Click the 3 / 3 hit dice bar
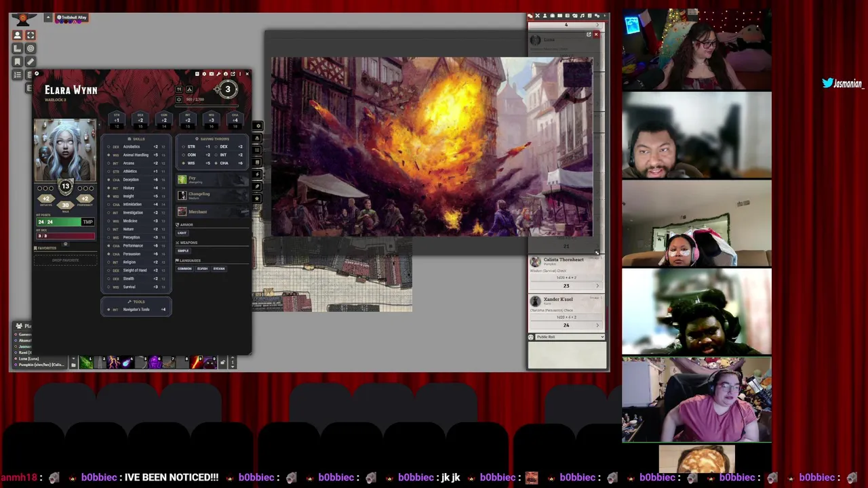The height and width of the screenshot is (488, 868). click(x=65, y=236)
